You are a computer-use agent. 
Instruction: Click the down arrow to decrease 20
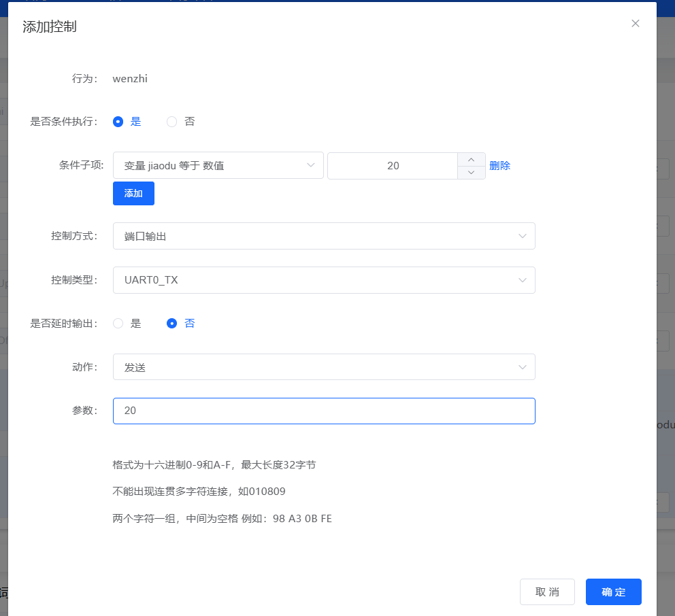coord(471,173)
